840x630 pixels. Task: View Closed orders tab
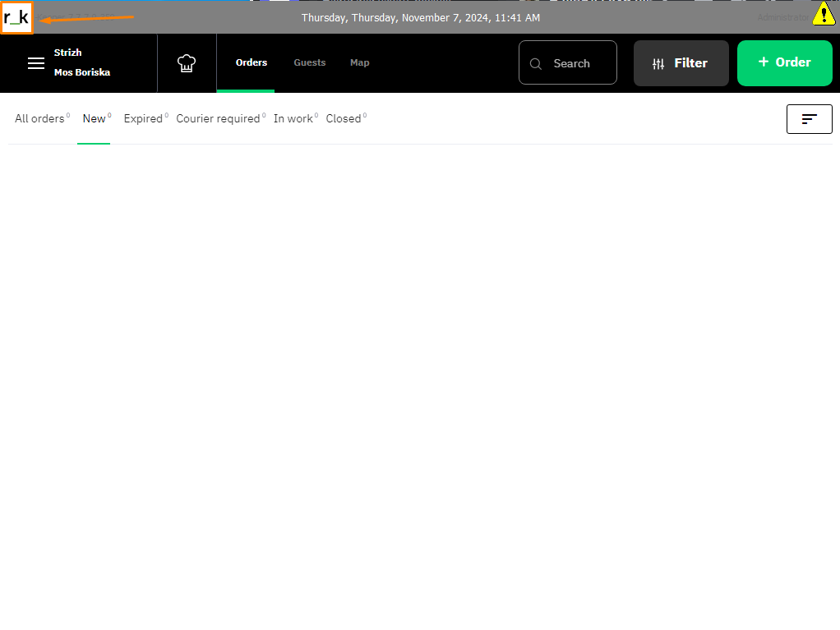pyautogui.click(x=344, y=119)
